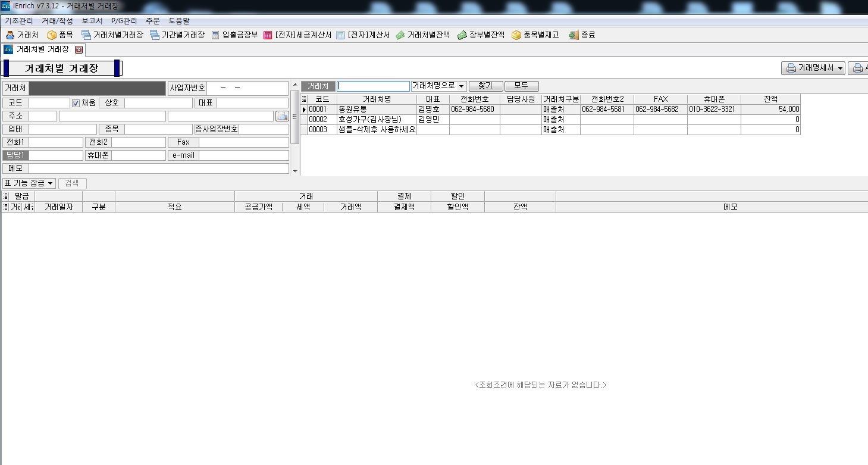
Task: Click the address search icon beside 주소
Action: 282,116
